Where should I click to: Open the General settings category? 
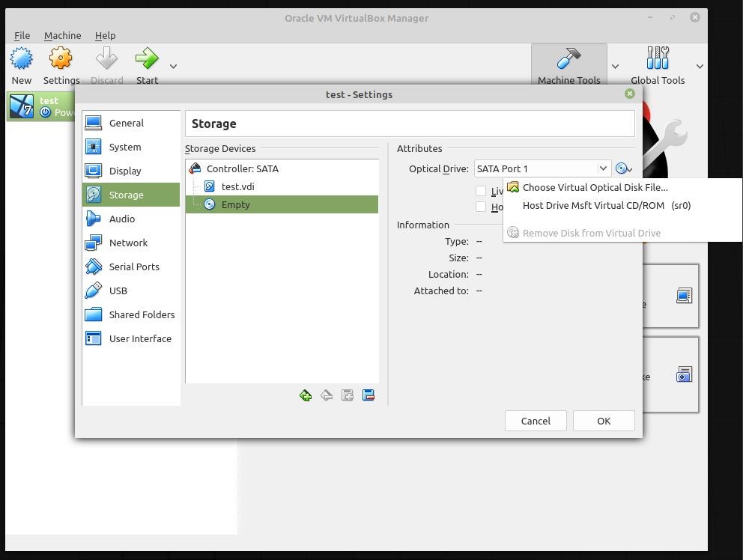click(x=131, y=124)
